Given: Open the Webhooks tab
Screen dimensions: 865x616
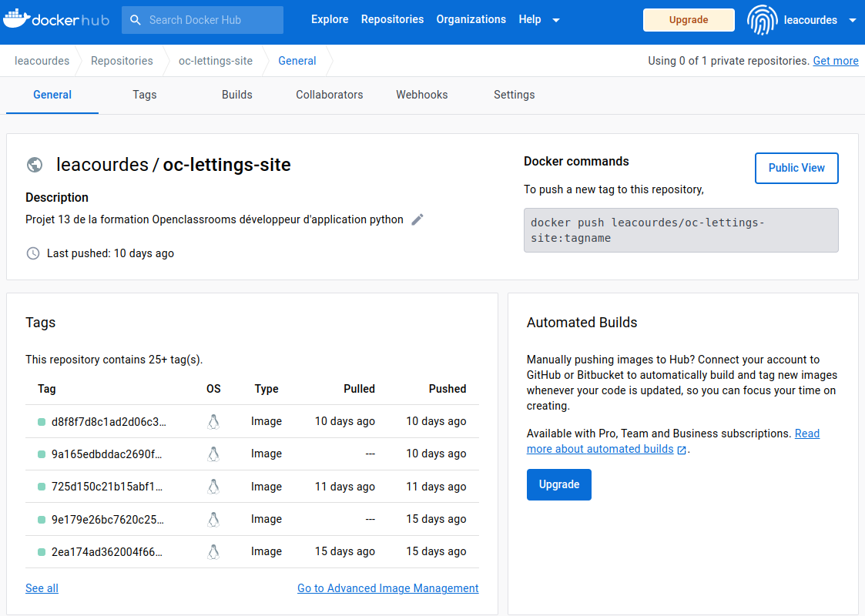Looking at the screenshot, I should pyautogui.click(x=421, y=95).
